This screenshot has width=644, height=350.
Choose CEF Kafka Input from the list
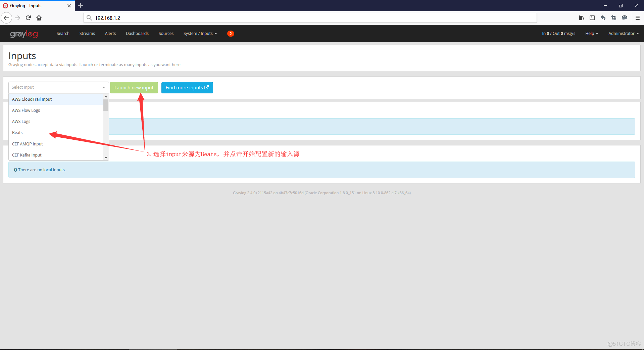[x=56, y=155]
